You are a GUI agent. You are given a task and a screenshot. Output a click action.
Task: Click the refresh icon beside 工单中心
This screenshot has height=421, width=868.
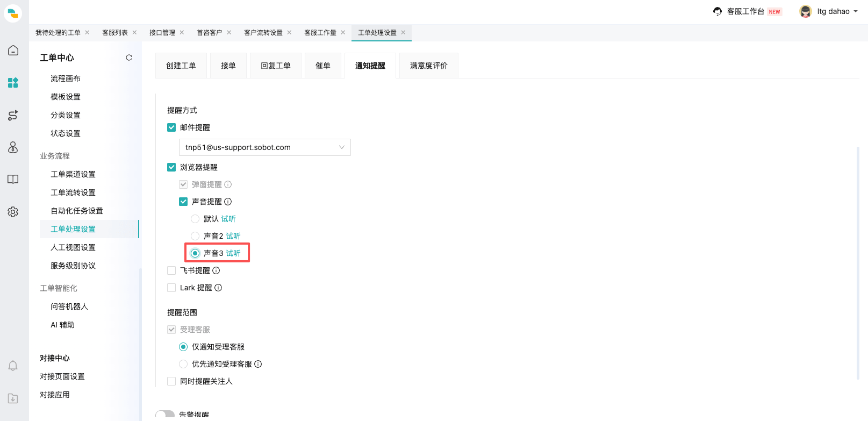[x=129, y=58]
